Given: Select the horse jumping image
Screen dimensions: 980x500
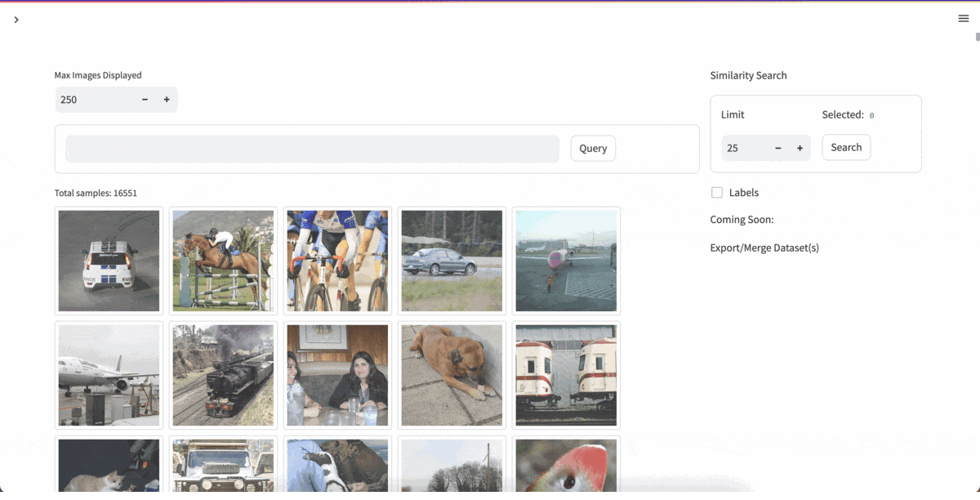Looking at the screenshot, I should pos(223,261).
